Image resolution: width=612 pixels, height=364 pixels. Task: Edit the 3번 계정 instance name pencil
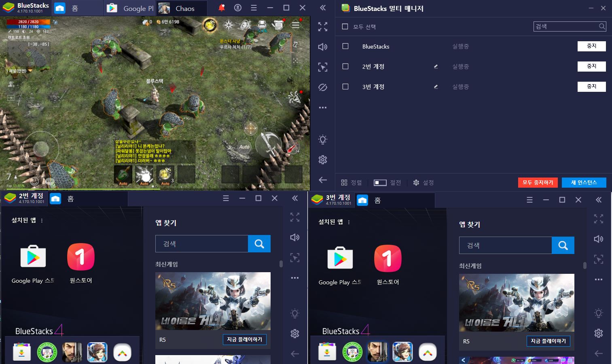[436, 87]
